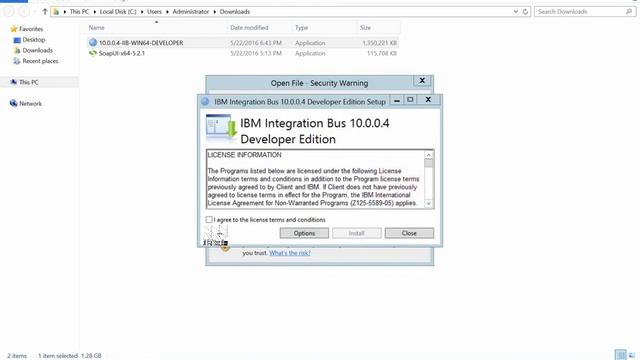The image size is (640, 360).
Task: Open Desktop in navigation pane
Action: click(33, 40)
